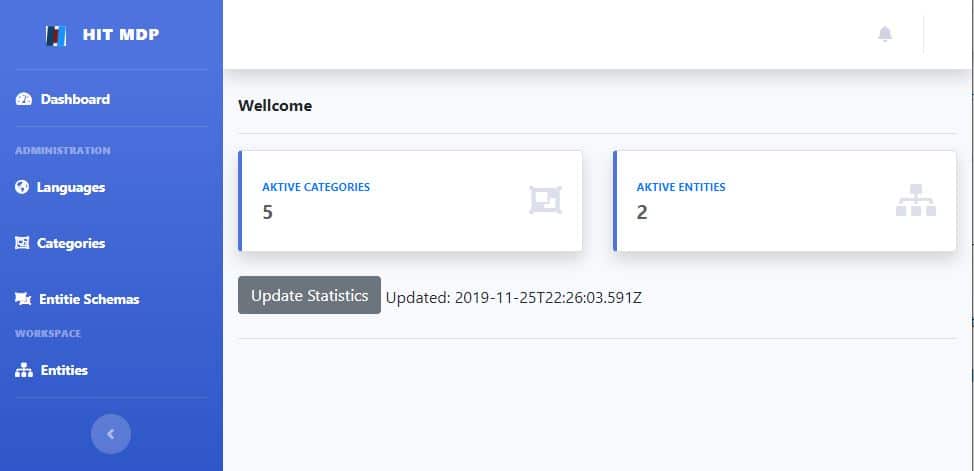Click the Entities sitemap icon in sidebar
The image size is (974, 471).
tap(24, 370)
